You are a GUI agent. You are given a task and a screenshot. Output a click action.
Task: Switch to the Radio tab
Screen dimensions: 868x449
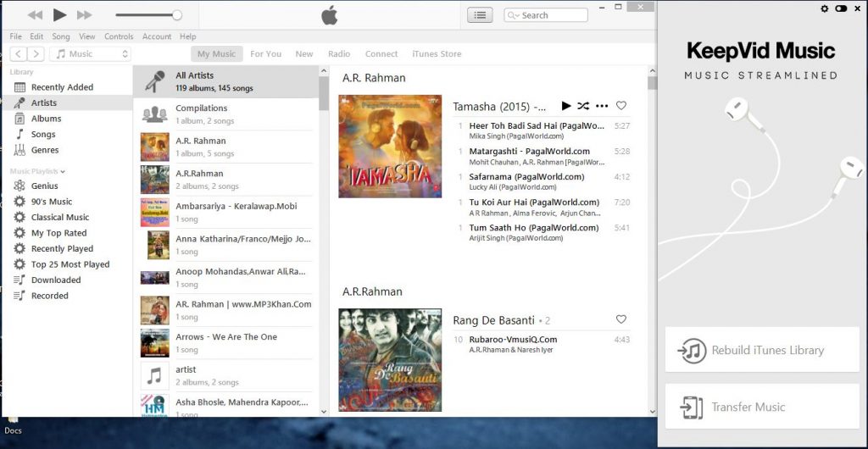[x=339, y=53]
